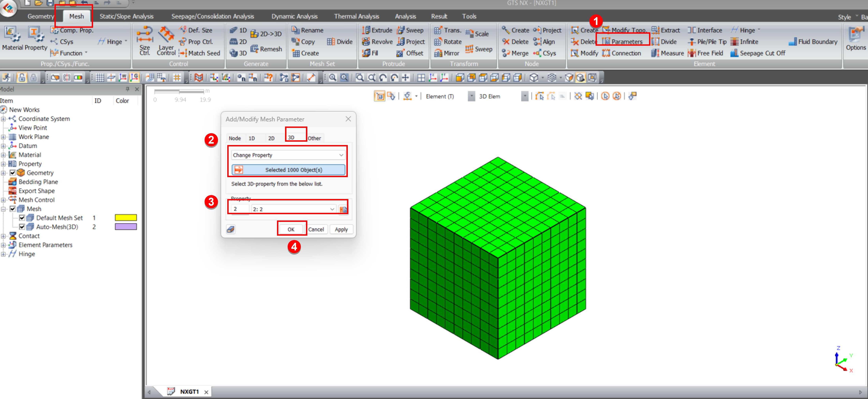Click the Pile/Pile Tip tool
Screen dimensions: 868x399
(x=707, y=42)
